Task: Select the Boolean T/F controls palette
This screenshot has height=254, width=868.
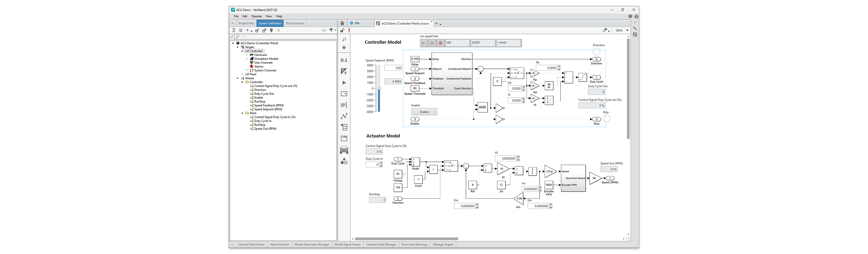Action: point(344,71)
